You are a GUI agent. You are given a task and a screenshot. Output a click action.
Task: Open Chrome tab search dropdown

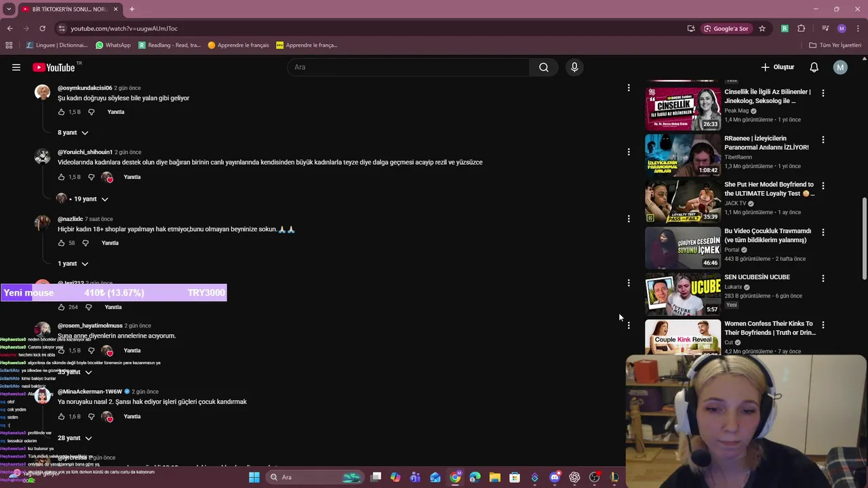pos(9,9)
